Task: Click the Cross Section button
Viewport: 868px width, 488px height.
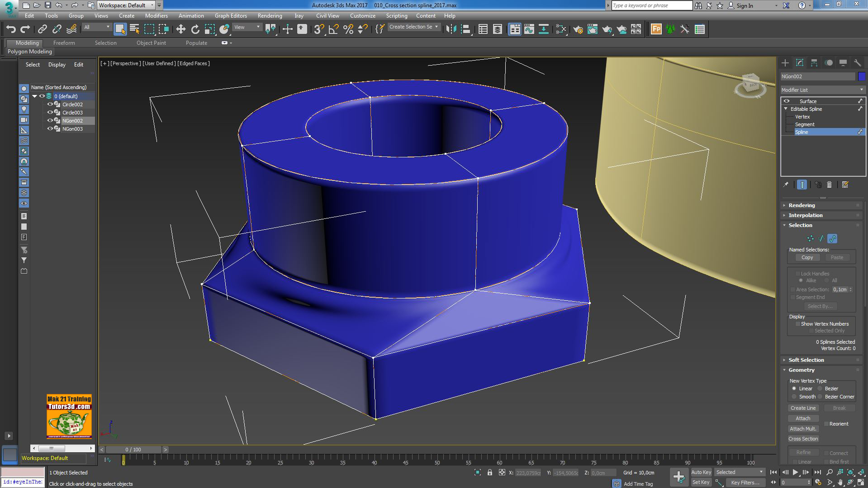Action: tap(803, 438)
